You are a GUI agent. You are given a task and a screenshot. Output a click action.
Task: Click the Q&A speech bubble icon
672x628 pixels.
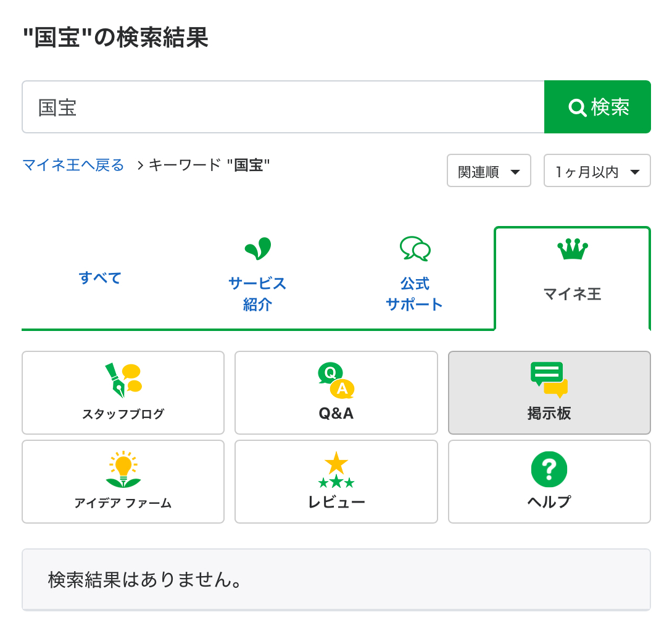click(x=336, y=380)
